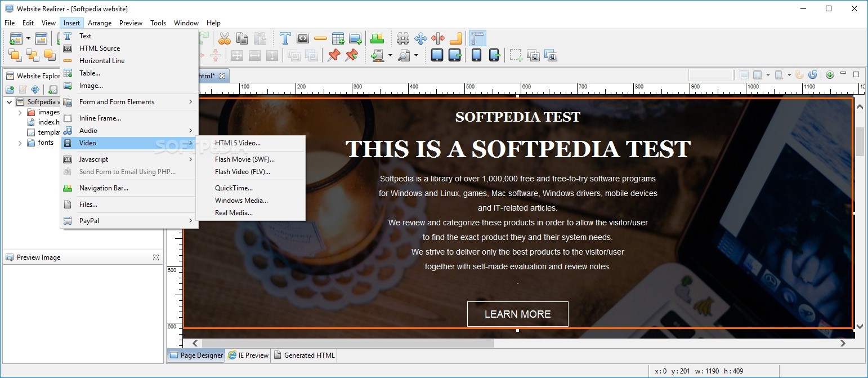
Task: Switch to the Page Designer tab
Action: click(196, 355)
